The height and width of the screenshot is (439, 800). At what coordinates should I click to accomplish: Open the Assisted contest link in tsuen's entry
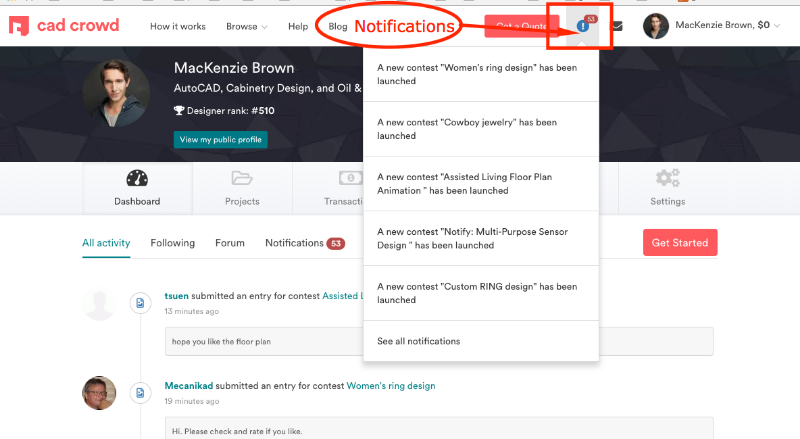342,296
